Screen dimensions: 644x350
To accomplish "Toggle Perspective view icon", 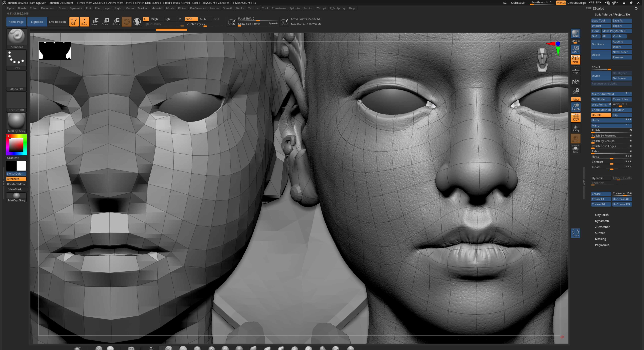I will pos(575,60).
